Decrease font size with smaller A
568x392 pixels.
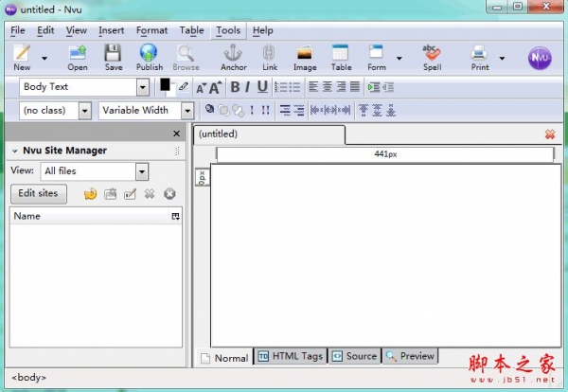pyautogui.click(x=201, y=88)
